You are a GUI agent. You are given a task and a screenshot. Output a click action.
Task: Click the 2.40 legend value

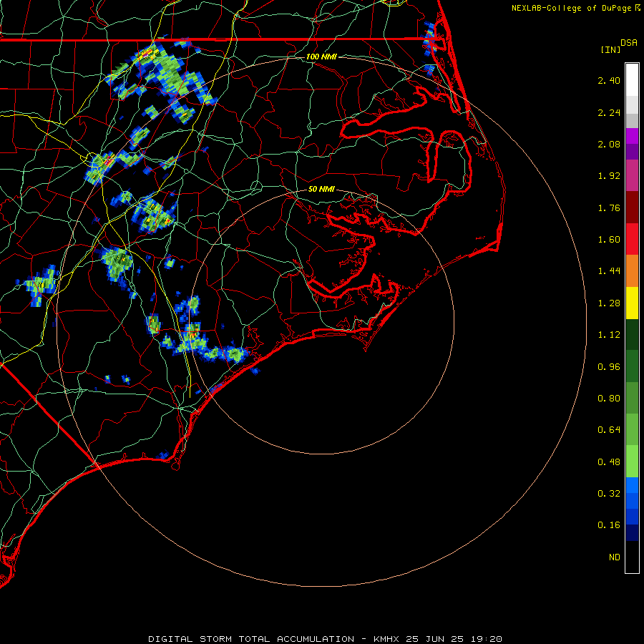609,80
